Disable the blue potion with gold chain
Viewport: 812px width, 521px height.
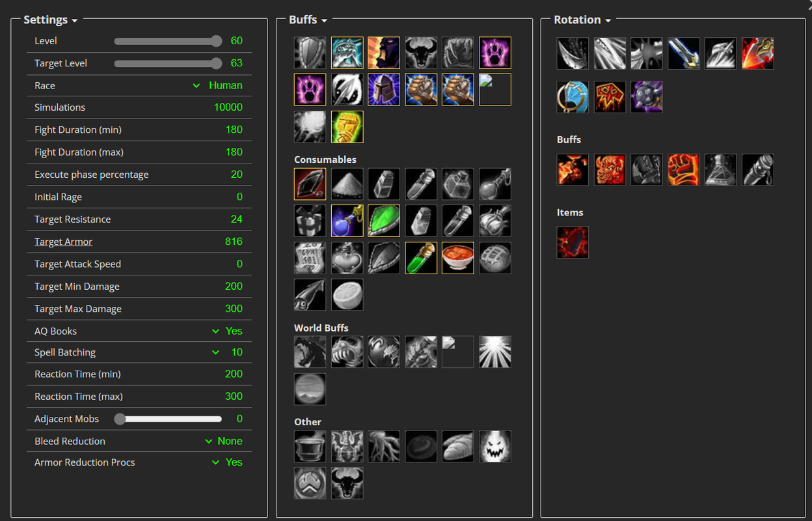point(347,221)
